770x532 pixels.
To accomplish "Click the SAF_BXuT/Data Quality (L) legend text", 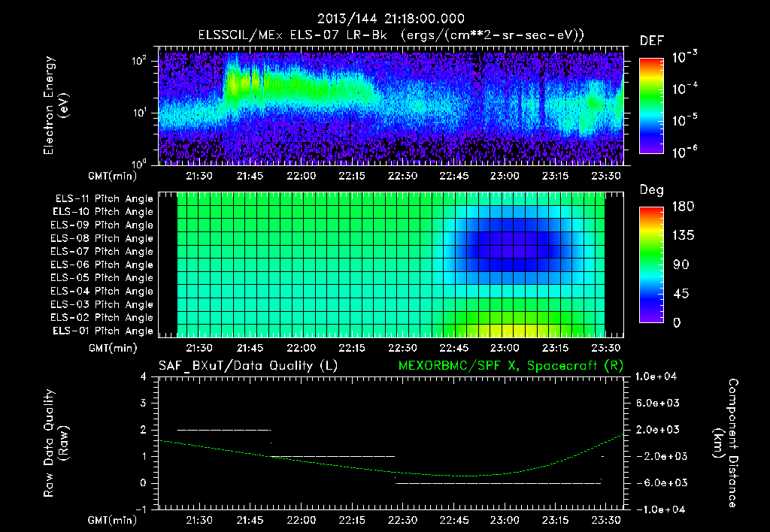I will click(x=248, y=366).
